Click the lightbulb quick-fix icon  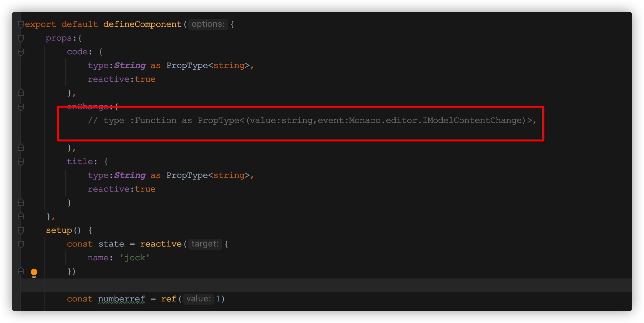click(34, 273)
